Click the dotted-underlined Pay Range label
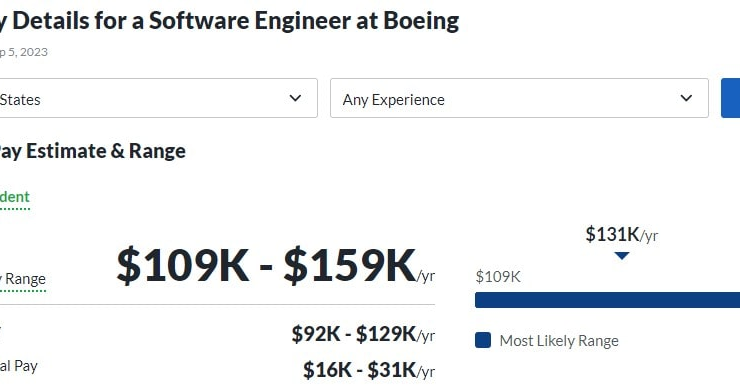This screenshot has width=740, height=391. 23,279
